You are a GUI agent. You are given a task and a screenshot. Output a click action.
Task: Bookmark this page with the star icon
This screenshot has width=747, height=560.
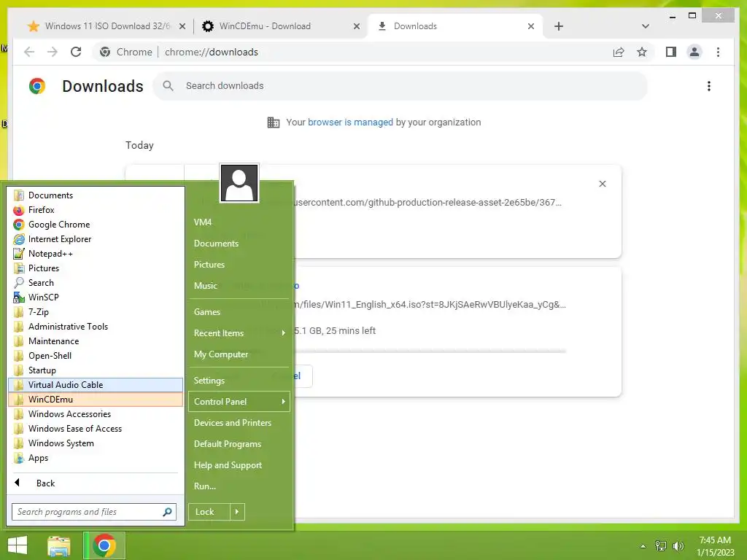[x=642, y=52]
